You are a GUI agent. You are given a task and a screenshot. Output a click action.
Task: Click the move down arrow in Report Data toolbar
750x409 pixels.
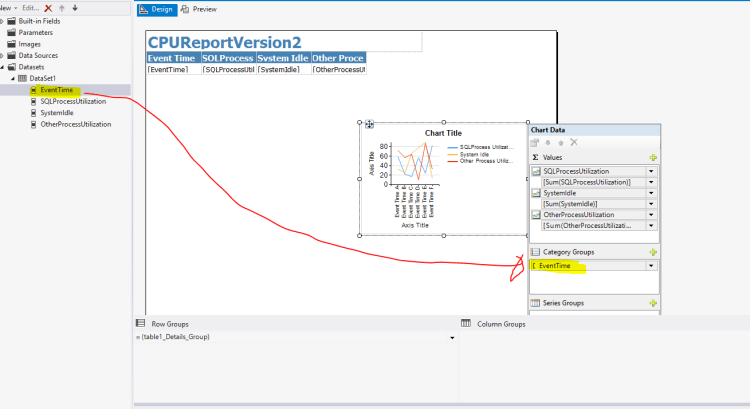pos(75,8)
